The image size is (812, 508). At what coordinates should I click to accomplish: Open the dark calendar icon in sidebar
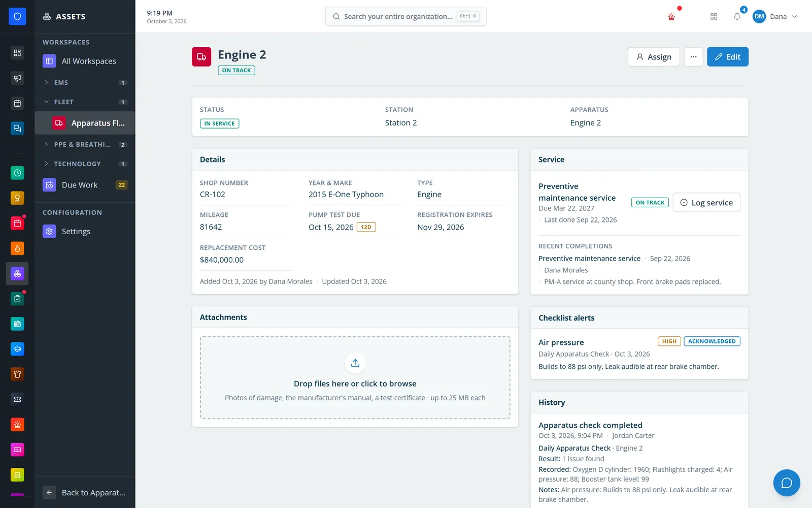[17, 103]
